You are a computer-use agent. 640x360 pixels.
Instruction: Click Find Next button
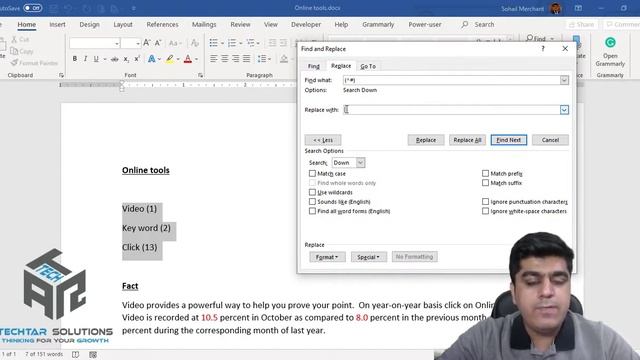click(509, 140)
